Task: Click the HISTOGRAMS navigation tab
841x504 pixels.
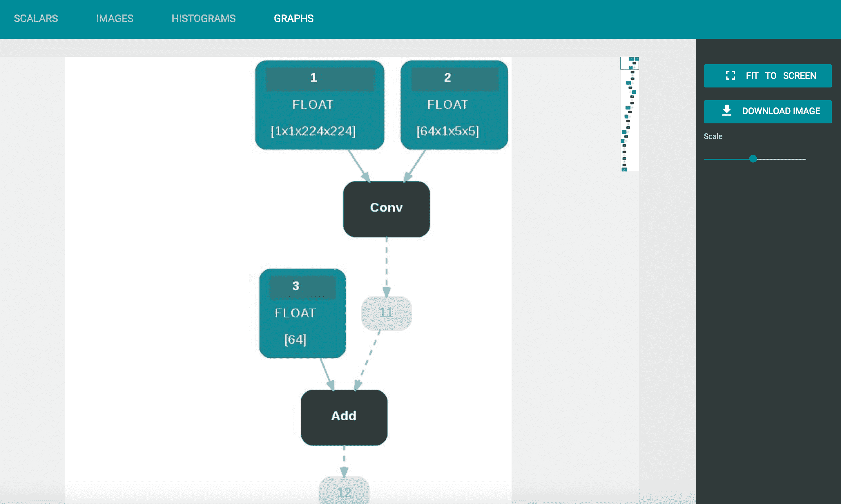Action: click(x=203, y=19)
